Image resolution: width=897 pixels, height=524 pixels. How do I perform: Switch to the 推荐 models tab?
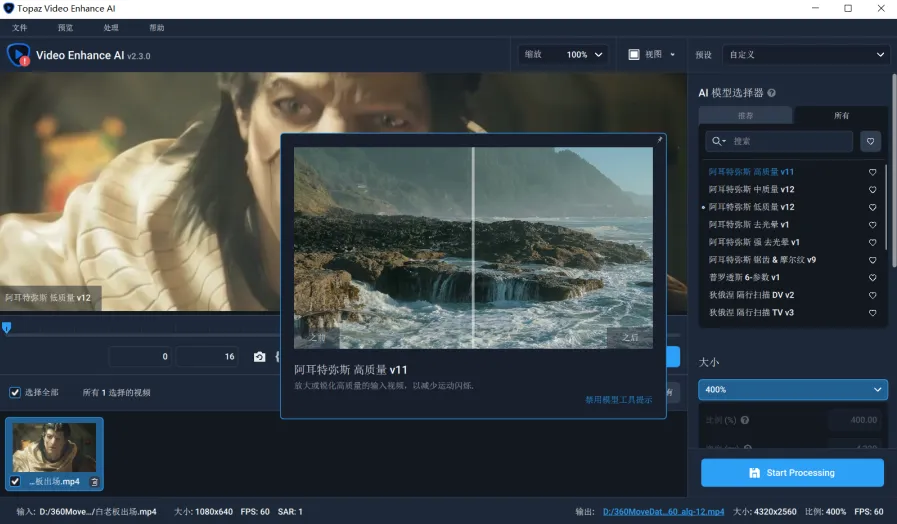[x=745, y=115]
